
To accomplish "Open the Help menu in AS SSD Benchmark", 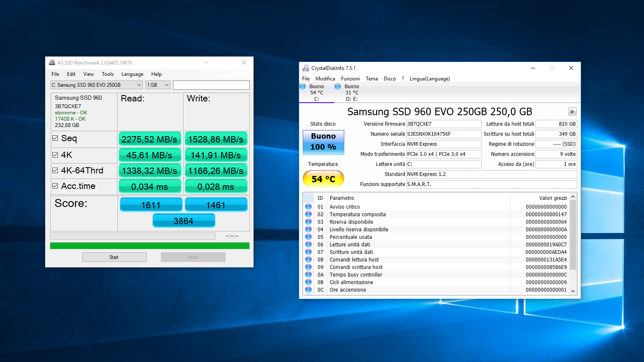I will tap(156, 74).
